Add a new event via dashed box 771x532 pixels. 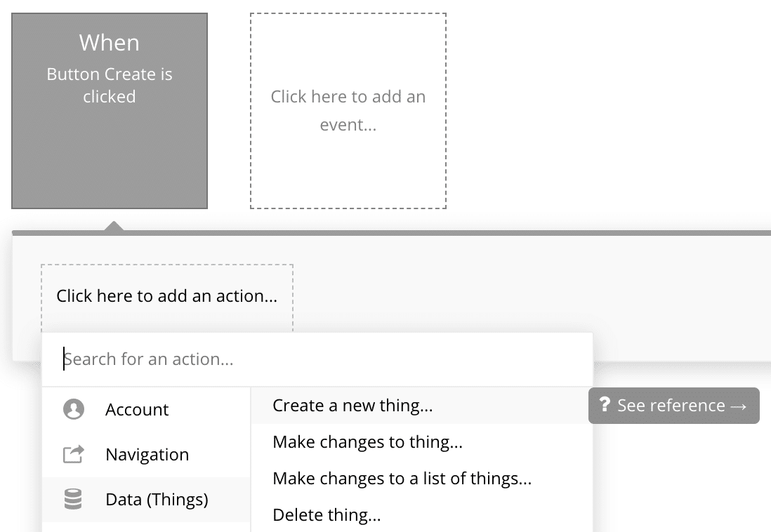pos(348,110)
